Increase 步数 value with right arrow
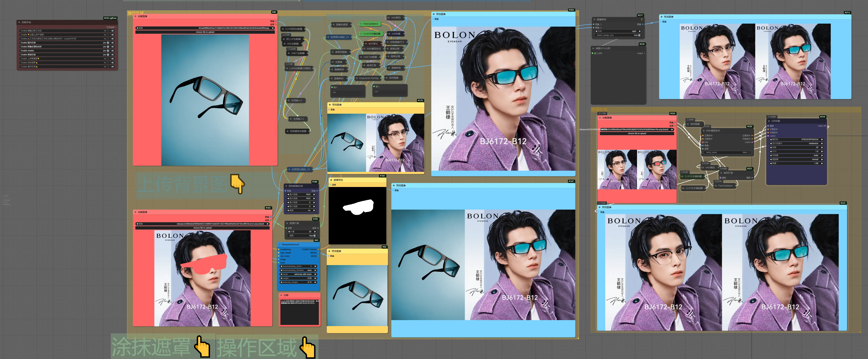Viewport: 868px width, 359px height. pyautogui.click(x=822, y=148)
